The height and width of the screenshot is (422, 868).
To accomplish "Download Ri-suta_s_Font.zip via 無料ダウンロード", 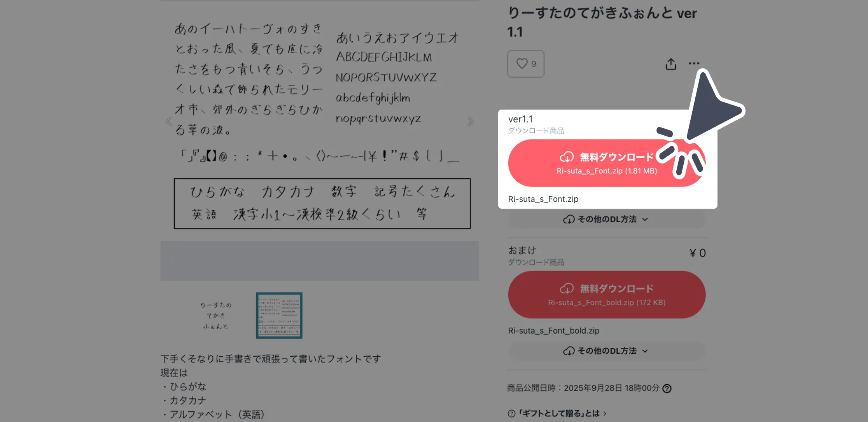I will [x=607, y=162].
